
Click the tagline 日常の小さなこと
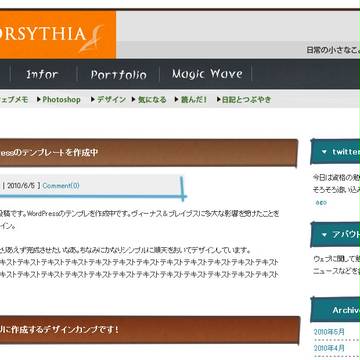coord(333,50)
